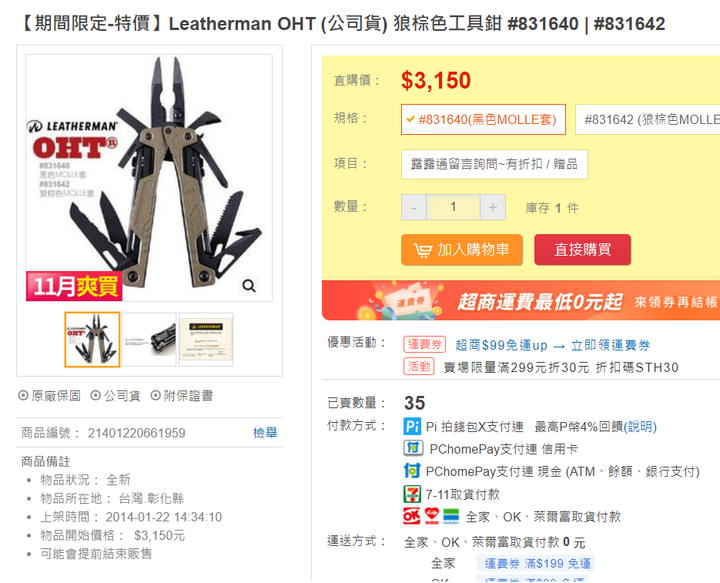Select the second product thumbnail image
The image size is (720, 583).
(x=149, y=340)
